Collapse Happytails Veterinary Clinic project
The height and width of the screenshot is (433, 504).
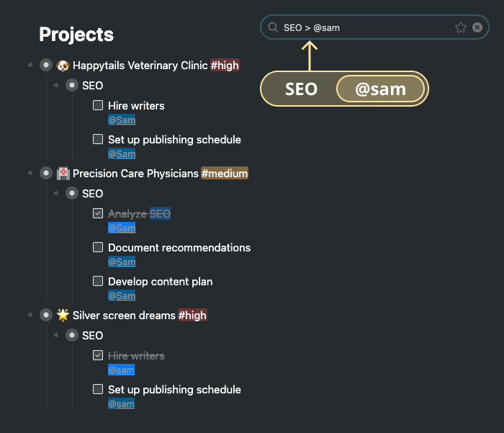[30, 65]
